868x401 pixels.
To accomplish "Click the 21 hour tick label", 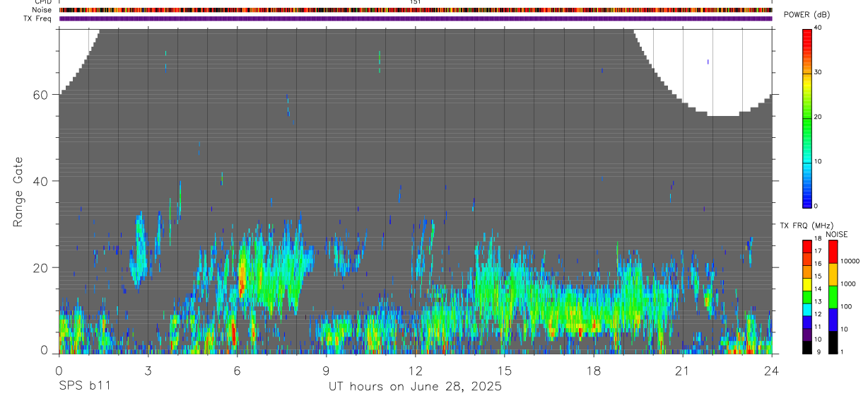I will click(x=683, y=371).
